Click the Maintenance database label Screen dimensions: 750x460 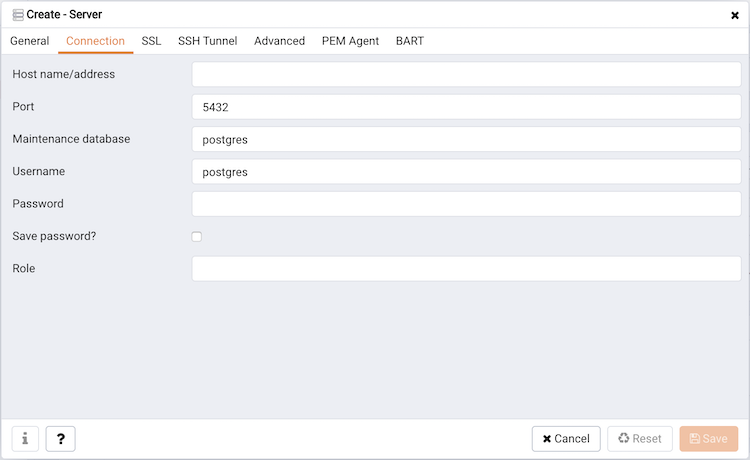pos(71,139)
